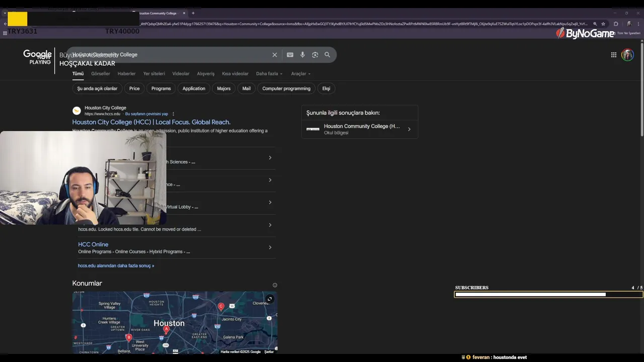Viewport: 644px width, 362px height.
Task: Open the Google account avatar
Action: (x=627, y=55)
